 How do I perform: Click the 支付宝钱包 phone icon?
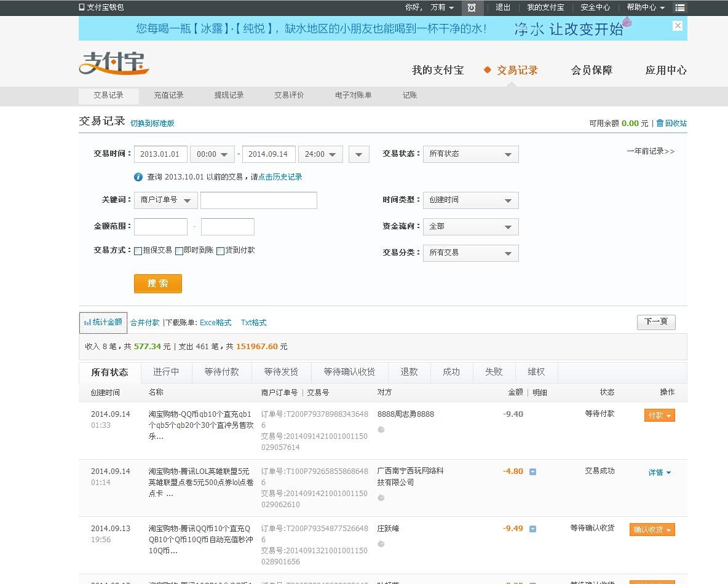[82, 7]
